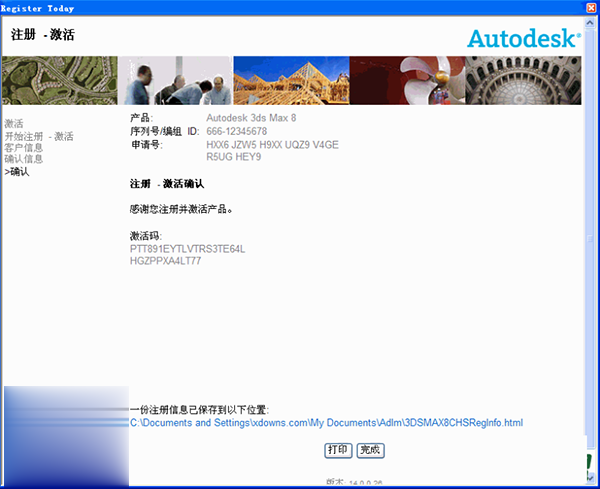Click the 感谢您注册并激活产品 message
The image size is (600, 489).
coord(181,209)
